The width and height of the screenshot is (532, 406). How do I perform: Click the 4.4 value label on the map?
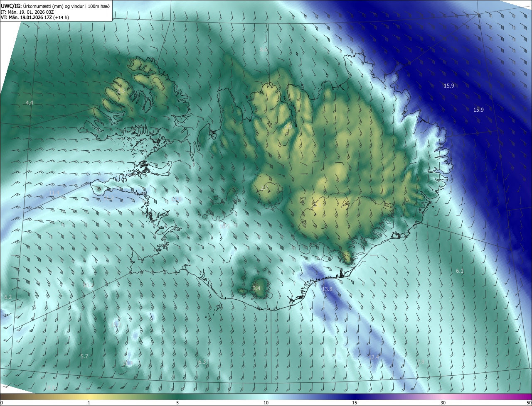coord(29,103)
